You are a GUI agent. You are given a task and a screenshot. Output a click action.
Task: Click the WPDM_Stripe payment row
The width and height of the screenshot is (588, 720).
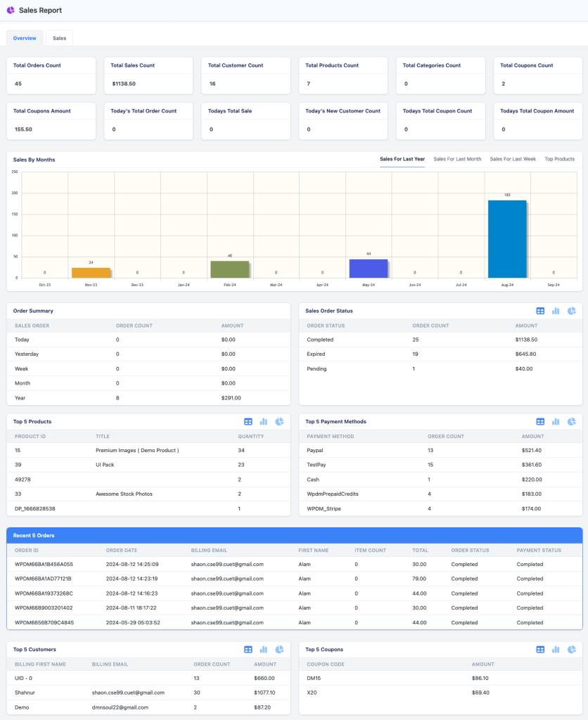440,509
